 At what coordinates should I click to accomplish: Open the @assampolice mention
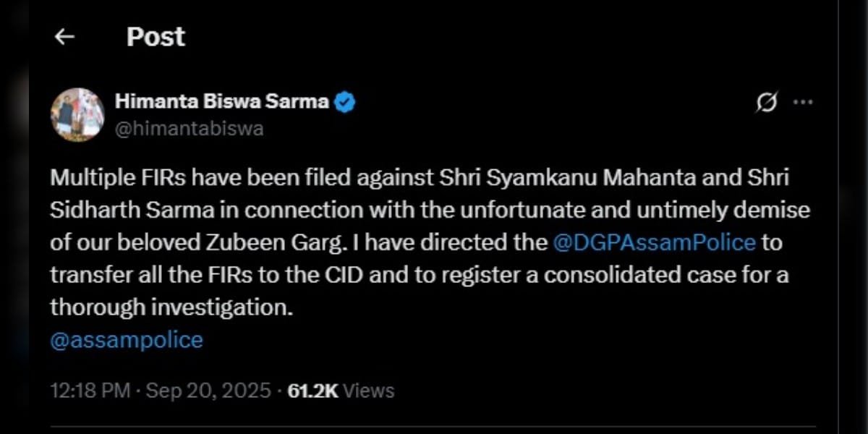(x=127, y=340)
